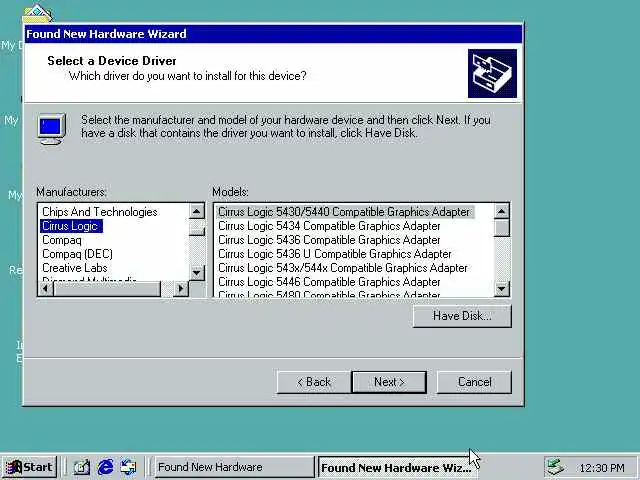The width and height of the screenshot is (640, 480).
Task: Select Cirrus Logic in Manufacturers list
Action: coord(70,226)
